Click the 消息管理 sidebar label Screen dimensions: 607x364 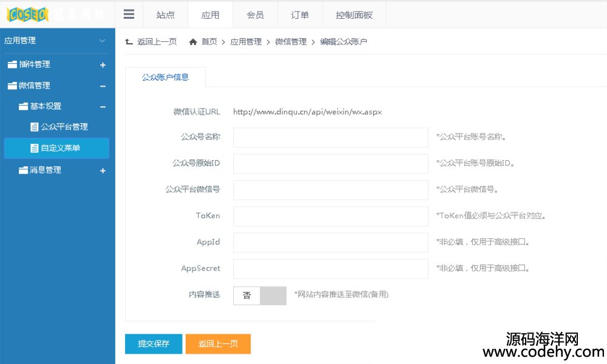point(46,170)
